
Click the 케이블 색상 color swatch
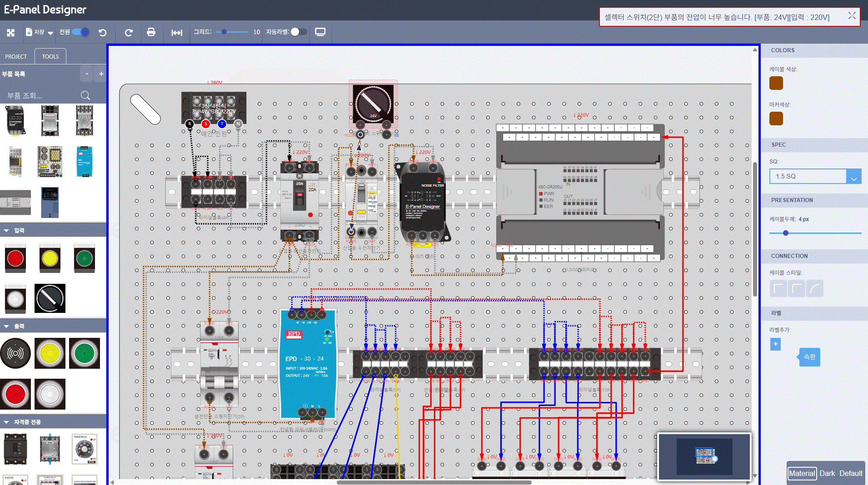pyautogui.click(x=776, y=83)
